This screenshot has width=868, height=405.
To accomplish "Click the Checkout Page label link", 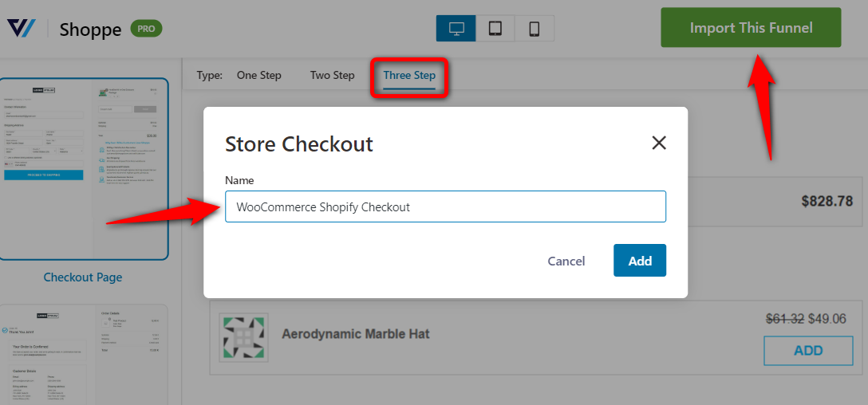I will pos(83,277).
